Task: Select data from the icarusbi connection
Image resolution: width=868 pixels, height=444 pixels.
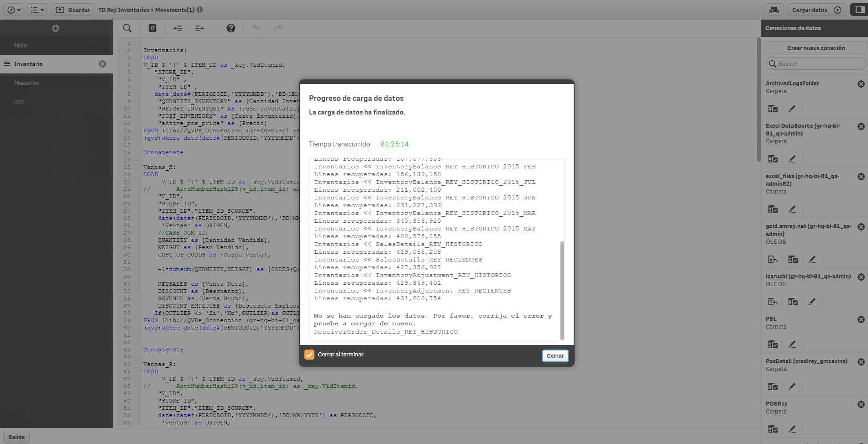Action: pos(793,302)
